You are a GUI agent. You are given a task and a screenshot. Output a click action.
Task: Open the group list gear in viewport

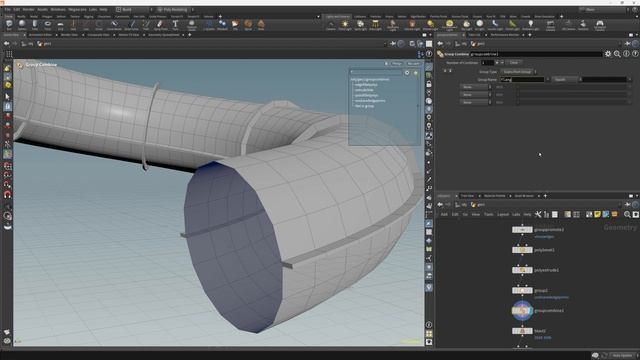pyautogui.click(x=407, y=73)
